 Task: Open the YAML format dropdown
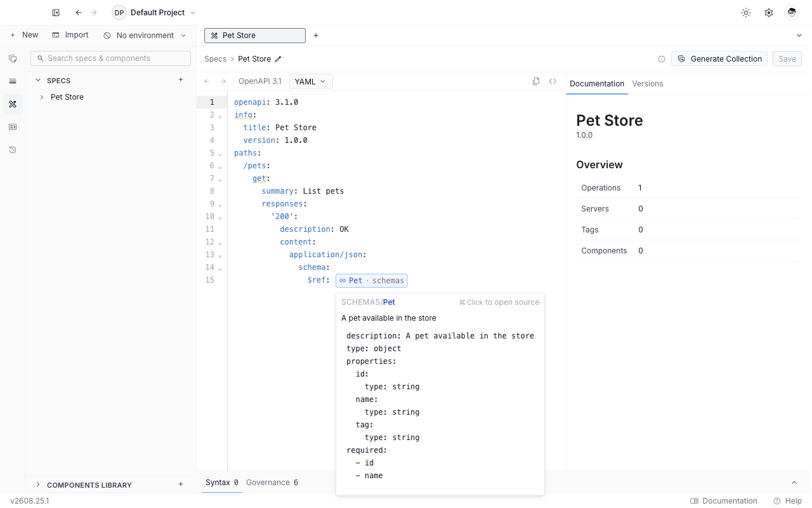tap(311, 81)
